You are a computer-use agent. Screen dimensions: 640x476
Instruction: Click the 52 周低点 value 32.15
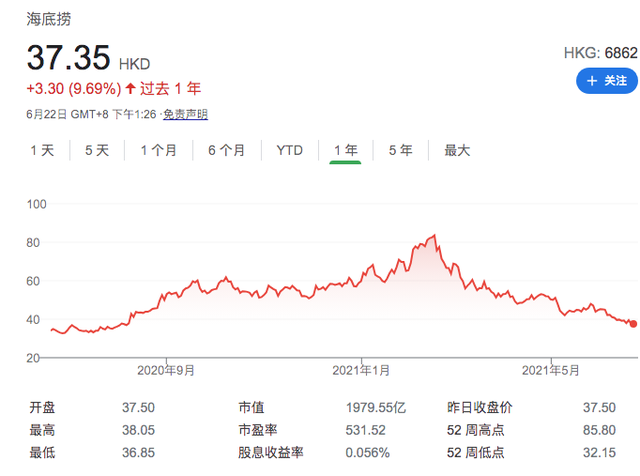click(599, 452)
